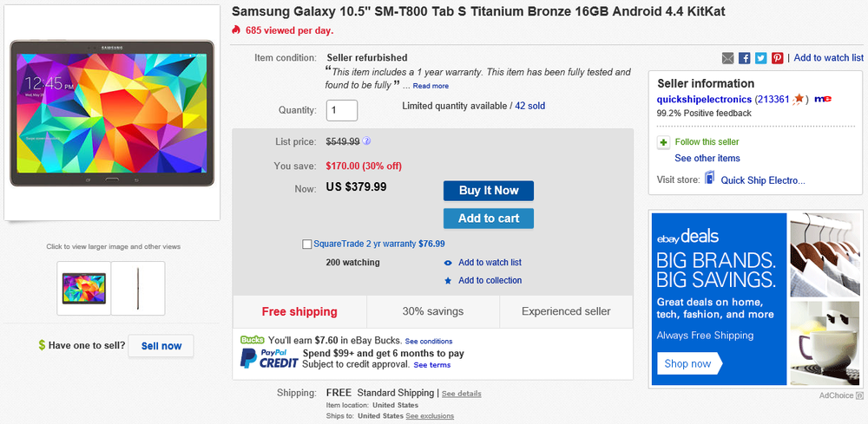Viewport: 868px width, 424px height.
Task: Click the eye icon by watch list
Action: tap(448, 263)
